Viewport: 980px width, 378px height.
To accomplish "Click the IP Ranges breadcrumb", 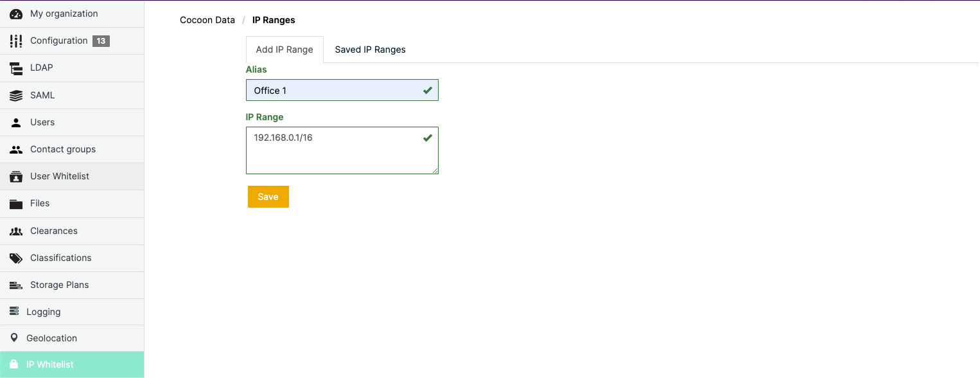I will point(274,20).
